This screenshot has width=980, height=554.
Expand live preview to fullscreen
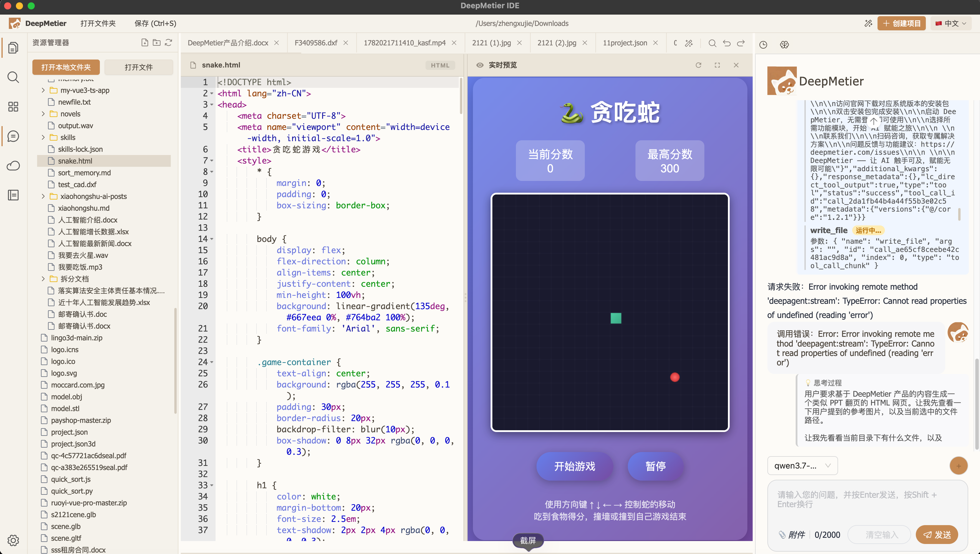pos(717,65)
